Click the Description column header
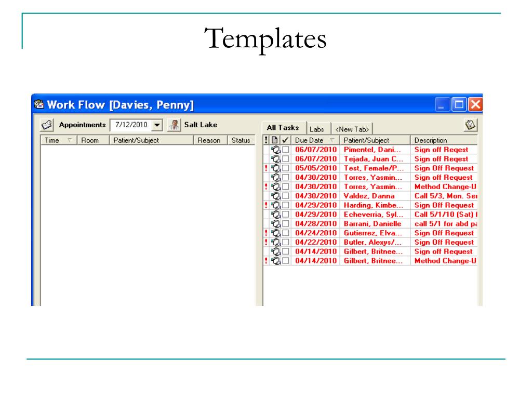 (x=444, y=140)
